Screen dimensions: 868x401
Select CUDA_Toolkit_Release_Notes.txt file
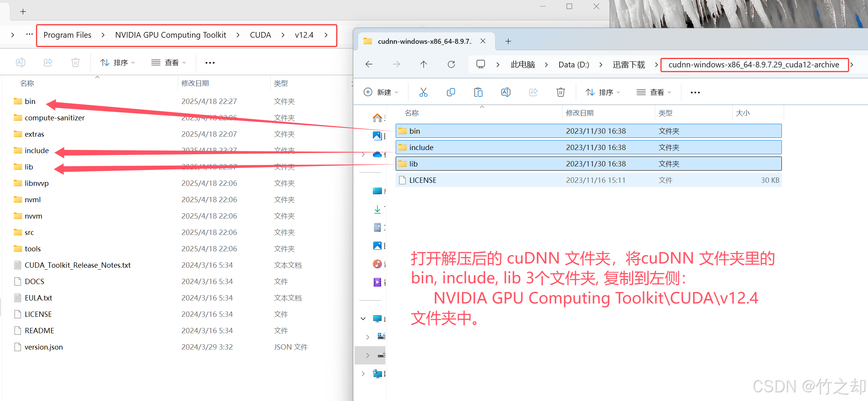click(77, 265)
